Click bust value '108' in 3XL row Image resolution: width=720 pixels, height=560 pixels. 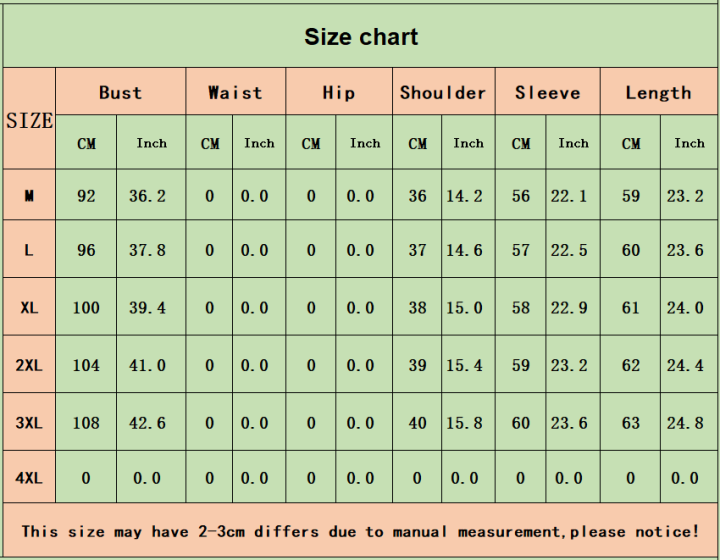coord(86,423)
